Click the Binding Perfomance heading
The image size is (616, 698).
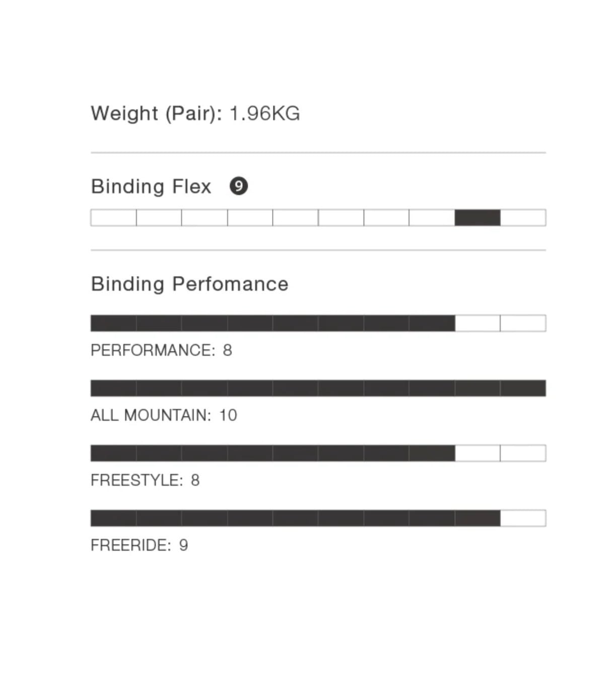coord(189,284)
